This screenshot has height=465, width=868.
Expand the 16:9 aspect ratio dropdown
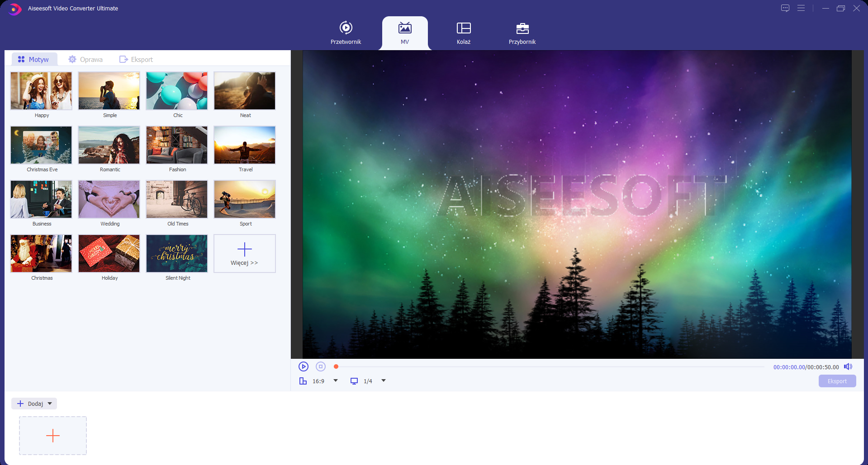tap(336, 381)
